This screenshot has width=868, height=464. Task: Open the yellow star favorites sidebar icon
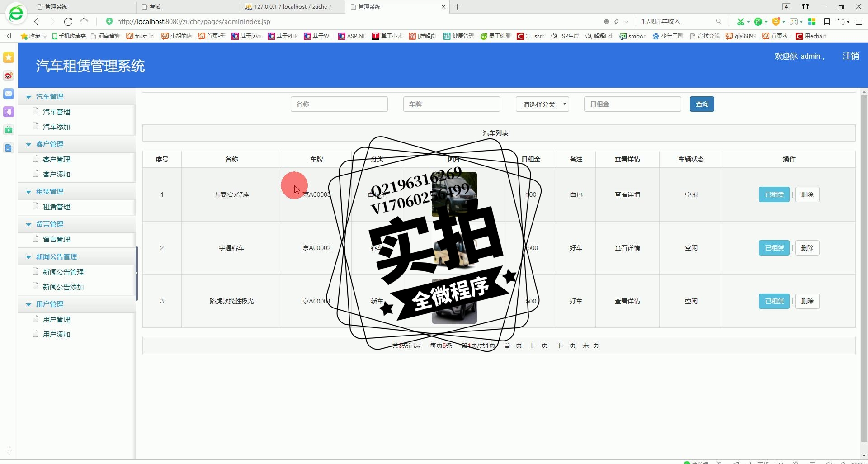coord(9,57)
